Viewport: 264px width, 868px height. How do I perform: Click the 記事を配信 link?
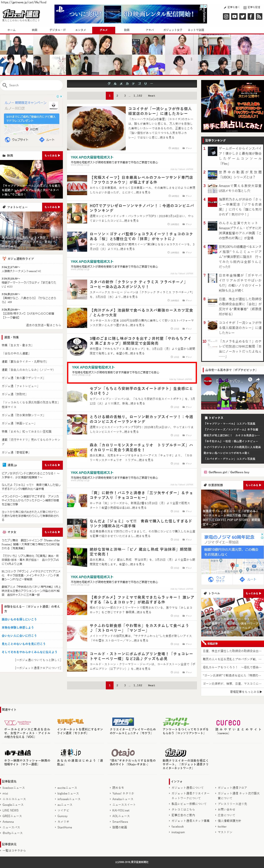pos(252,7)
